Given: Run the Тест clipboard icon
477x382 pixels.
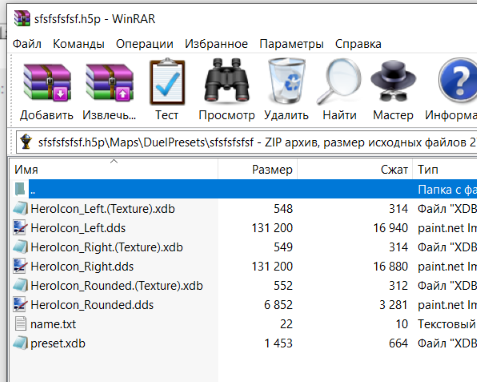Looking at the screenshot, I should click(x=167, y=82).
